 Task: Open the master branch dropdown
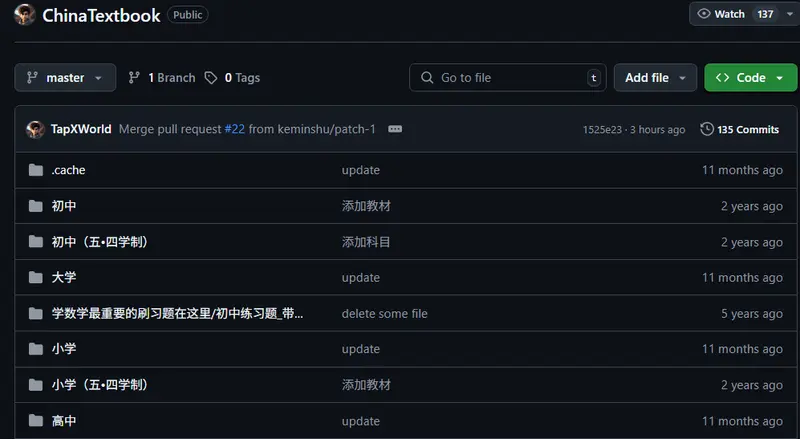pos(65,78)
